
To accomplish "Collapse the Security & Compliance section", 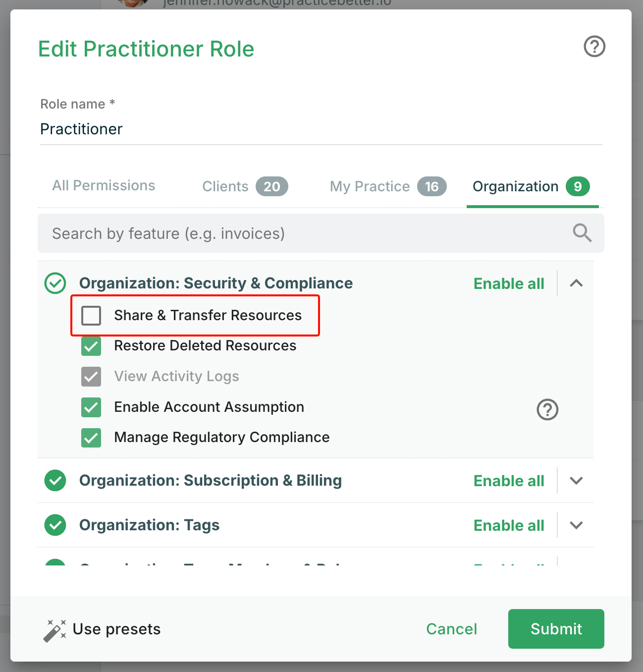I will [576, 283].
